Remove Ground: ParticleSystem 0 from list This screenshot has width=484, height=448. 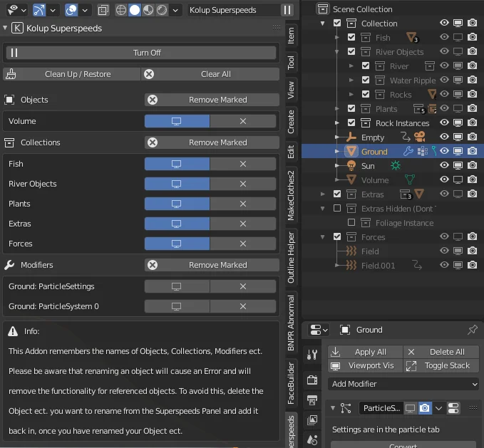(x=243, y=306)
